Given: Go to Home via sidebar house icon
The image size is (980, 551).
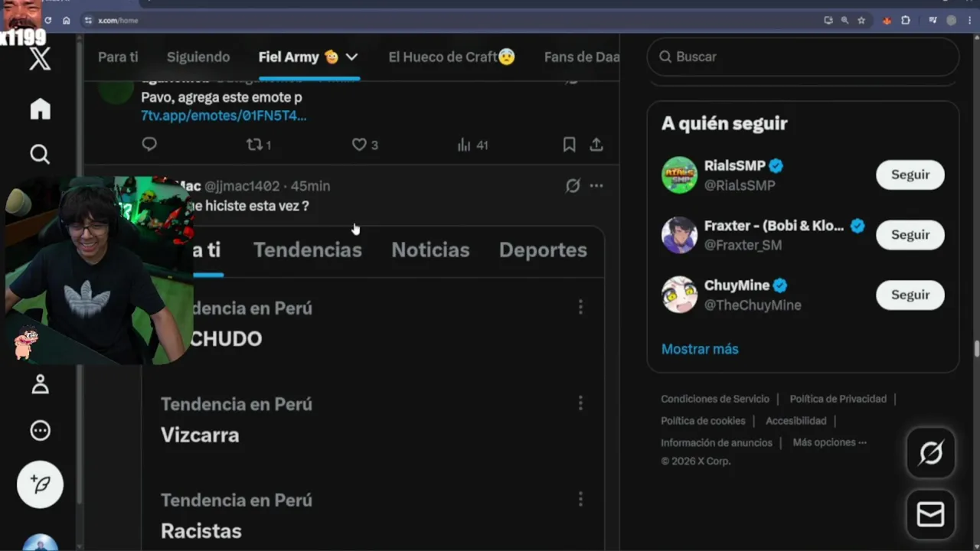Looking at the screenshot, I should 40,109.
